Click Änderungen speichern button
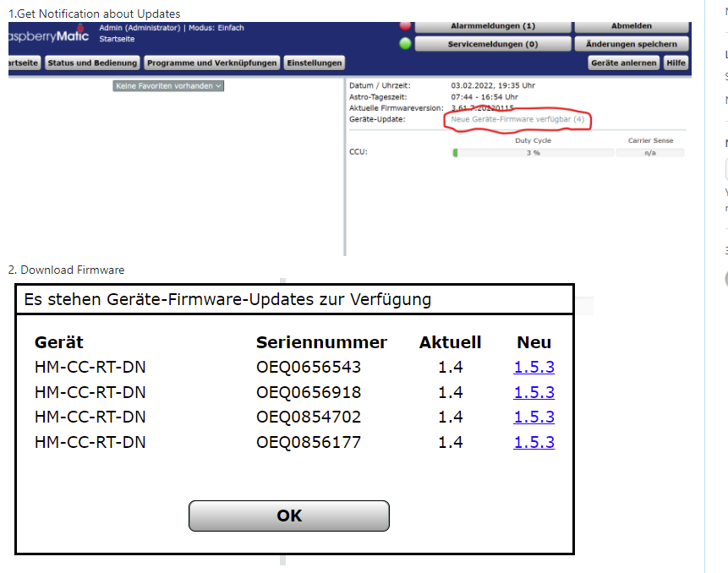The image size is (728, 573). pyautogui.click(x=632, y=44)
